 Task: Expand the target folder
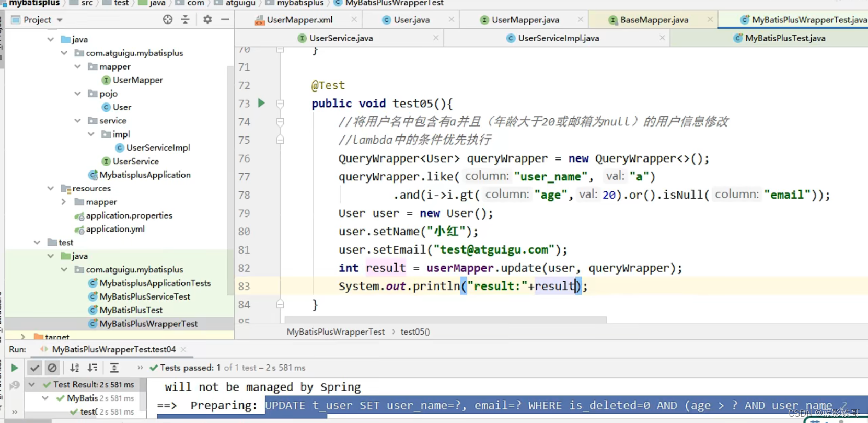coord(23,336)
